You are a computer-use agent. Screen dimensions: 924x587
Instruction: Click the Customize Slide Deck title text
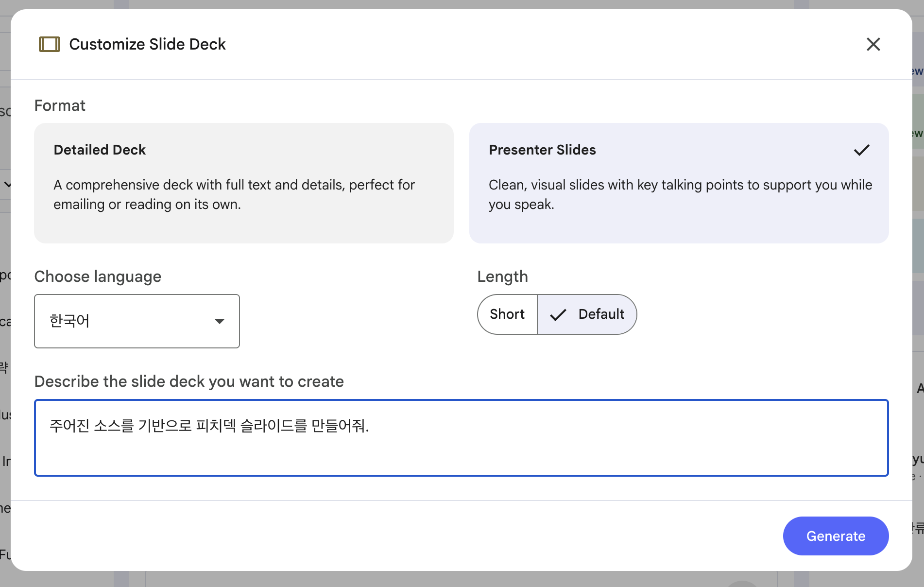pos(147,44)
